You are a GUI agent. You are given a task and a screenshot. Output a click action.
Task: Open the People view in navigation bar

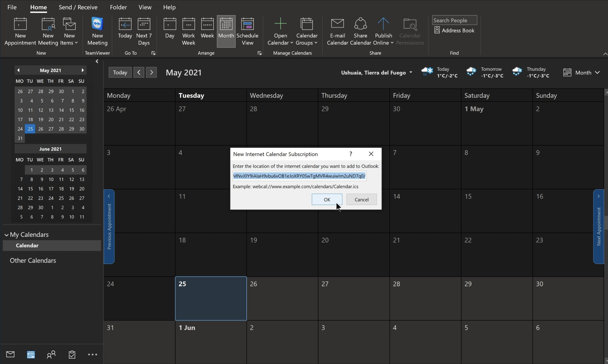[51, 354]
